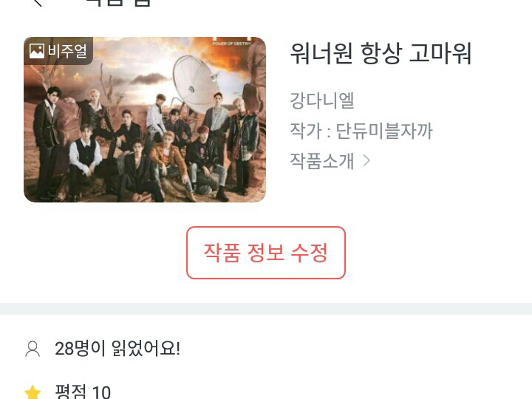Select the 비주얼 badge label text
The width and height of the screenshot is (532, 399).
coord(67,51)
